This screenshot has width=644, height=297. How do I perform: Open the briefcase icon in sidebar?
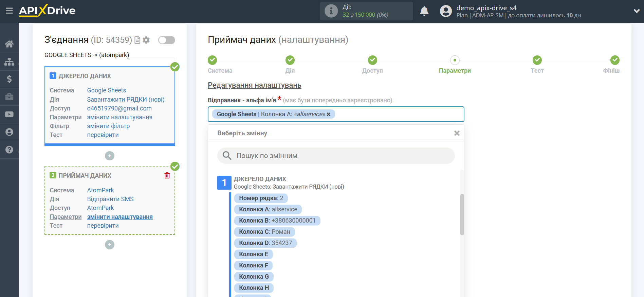coord(9,97)
